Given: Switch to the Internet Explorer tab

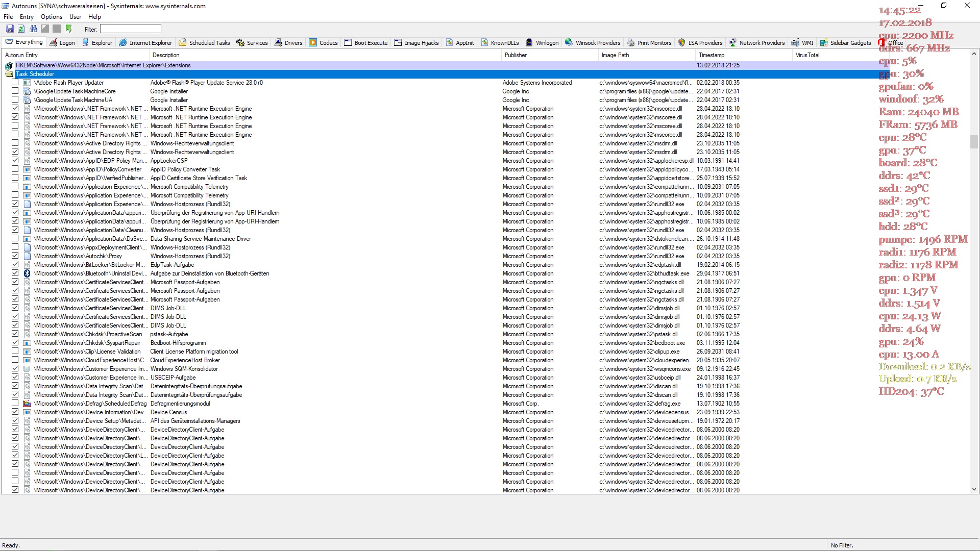Looking at the screenshot, I should point(146,43).
